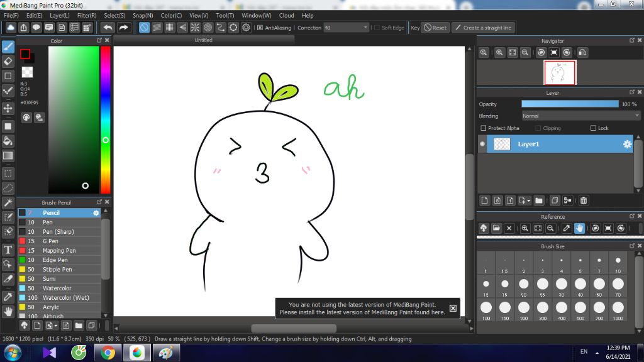The image size is (644, 362).
Task: Select the G Pen brush
Action: 60,241
